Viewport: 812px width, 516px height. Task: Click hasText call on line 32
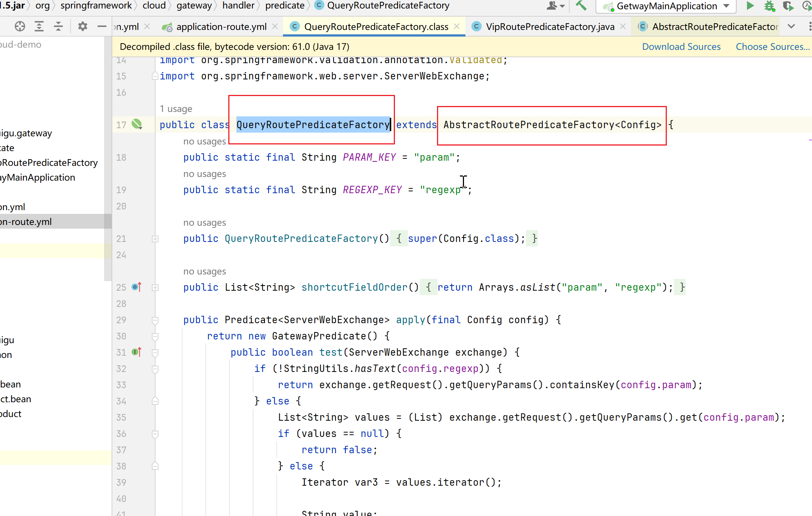point(375,369)
